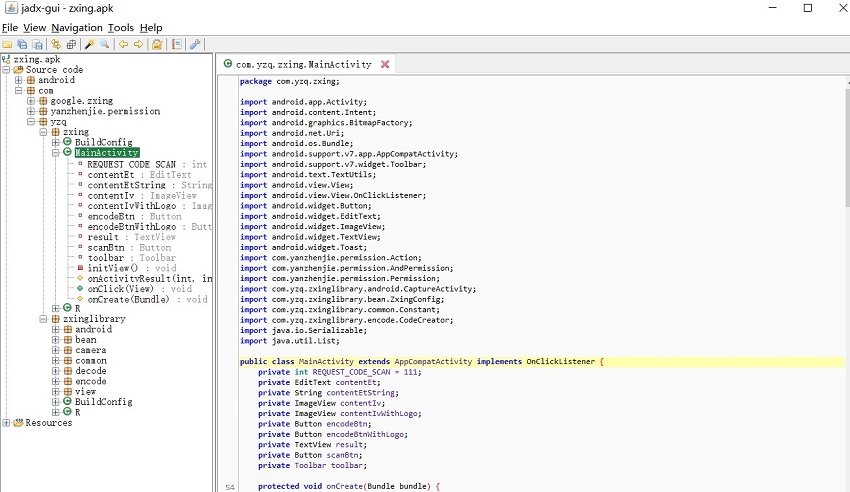The width and height of the screenshot is (850, 492).
Task: Navigate back with the left arrow
Action: [124, 44]
